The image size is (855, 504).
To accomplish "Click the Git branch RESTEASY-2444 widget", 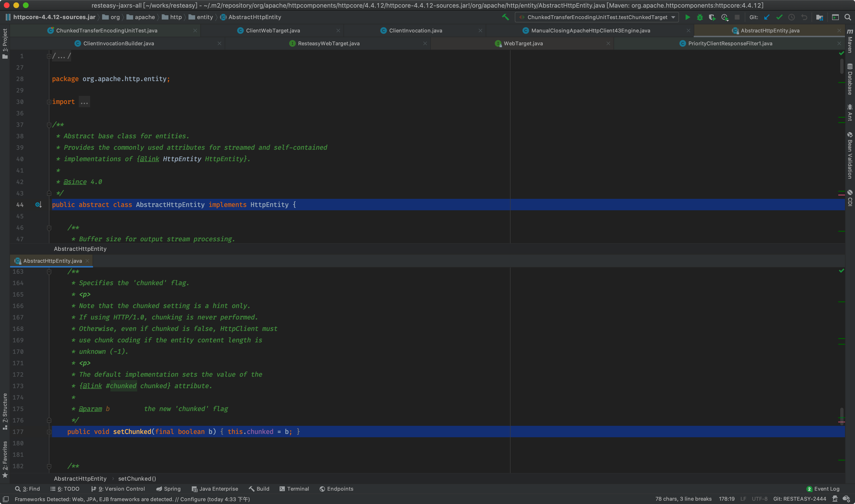I will coord(799,499).
